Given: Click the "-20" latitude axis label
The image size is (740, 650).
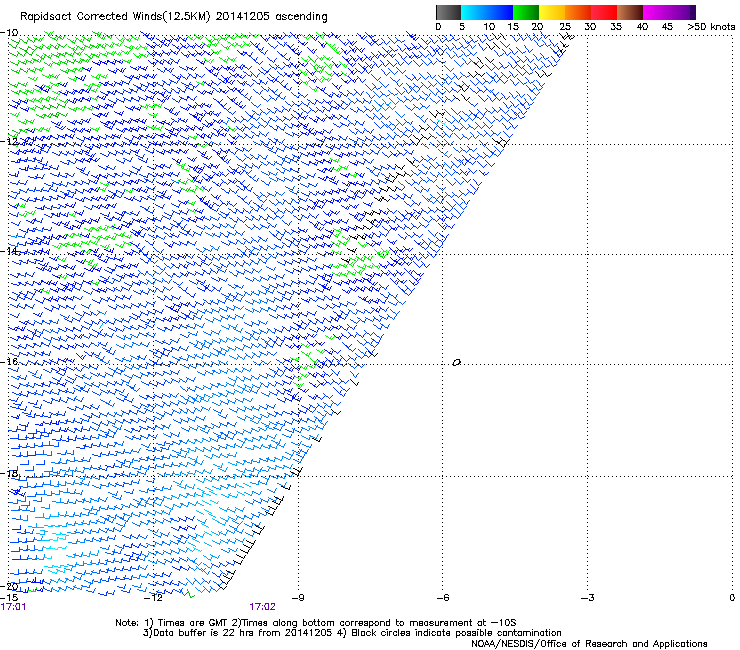Looking at the screenshot, I should (x=9, y=586).
